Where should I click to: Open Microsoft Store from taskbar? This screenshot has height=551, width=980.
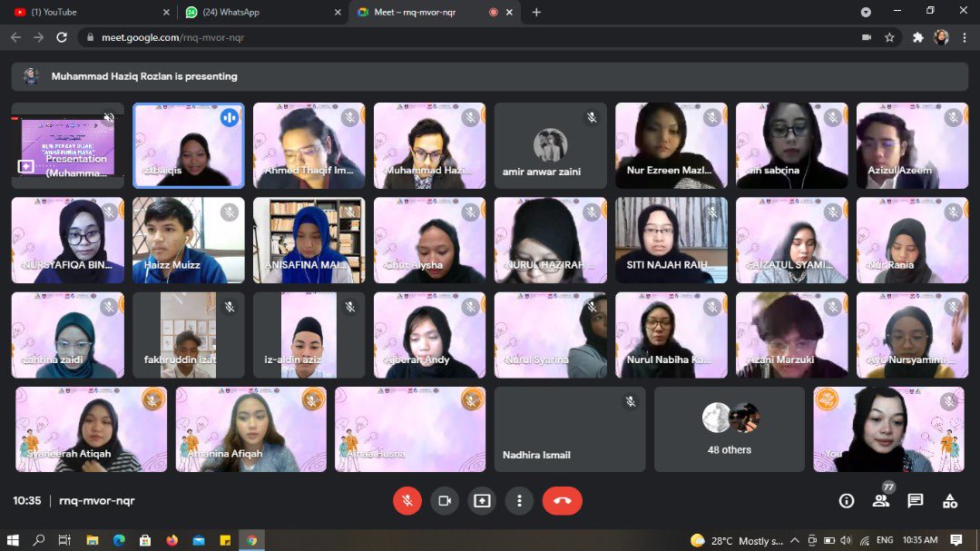pyautogui.click(x=145, y=540)
